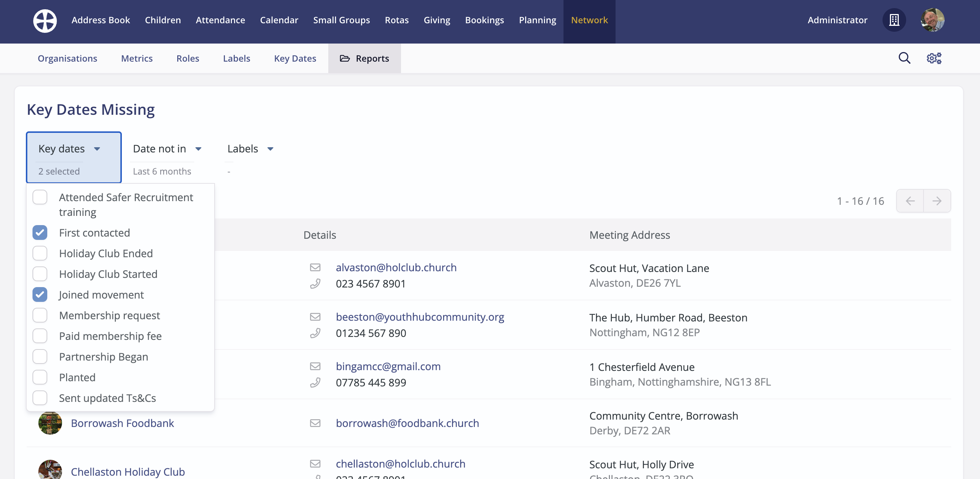Open the Address Book menu

pos(100,20)
